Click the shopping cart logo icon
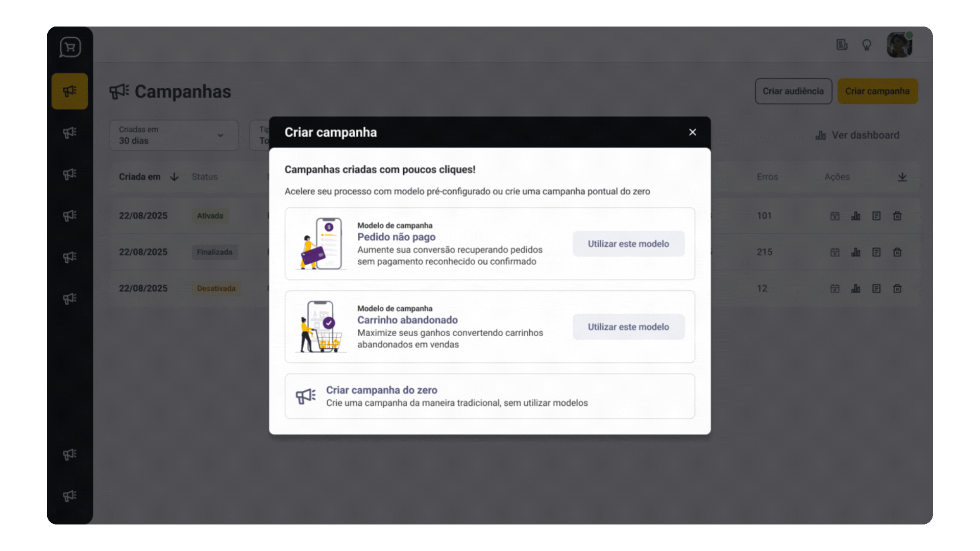This screenshot has height=551, width=980. [70, 47]
